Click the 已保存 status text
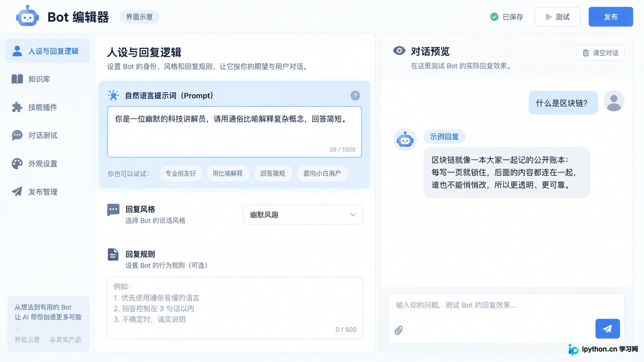 [513, 17]
